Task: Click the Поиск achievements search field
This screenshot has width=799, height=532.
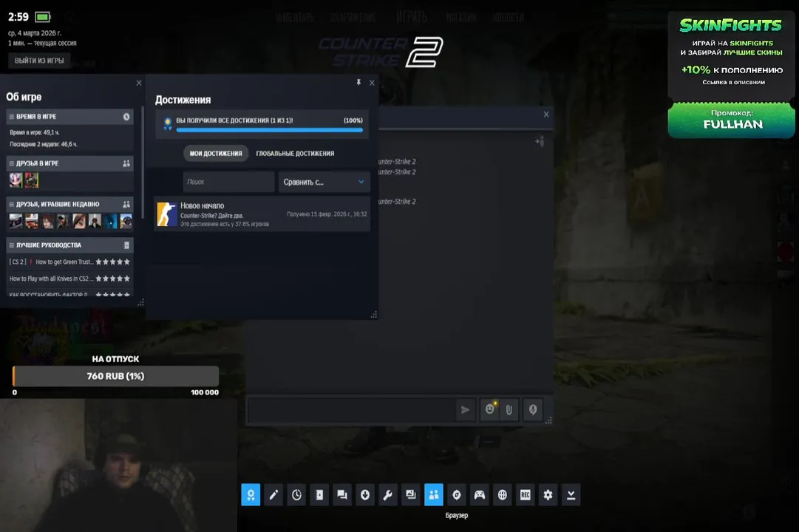Action: coord(228,182)
